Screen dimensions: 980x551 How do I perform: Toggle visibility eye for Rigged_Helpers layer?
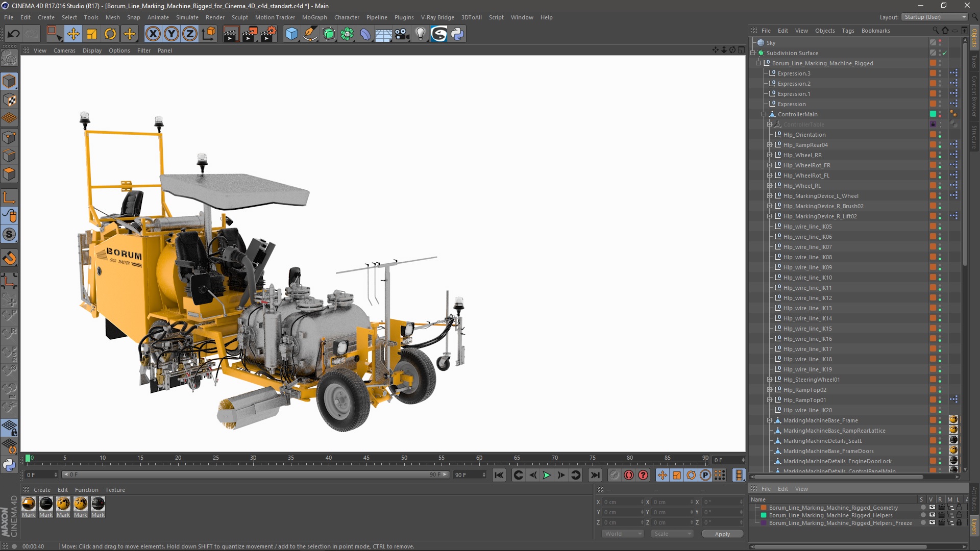932,515
